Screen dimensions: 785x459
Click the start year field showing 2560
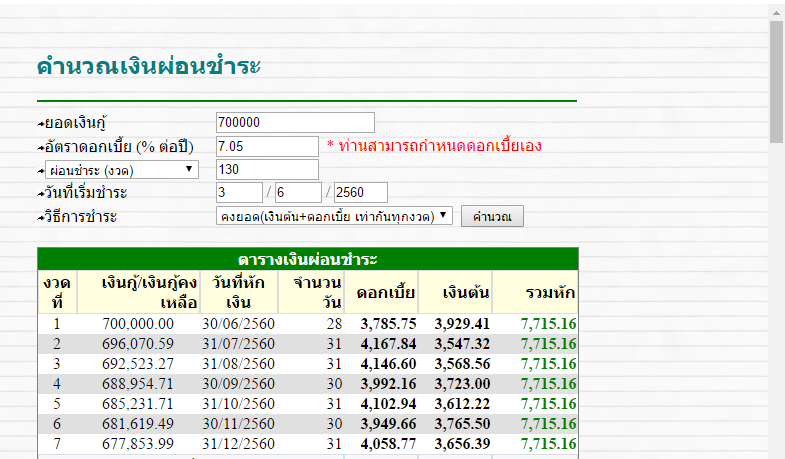point(360,193)
